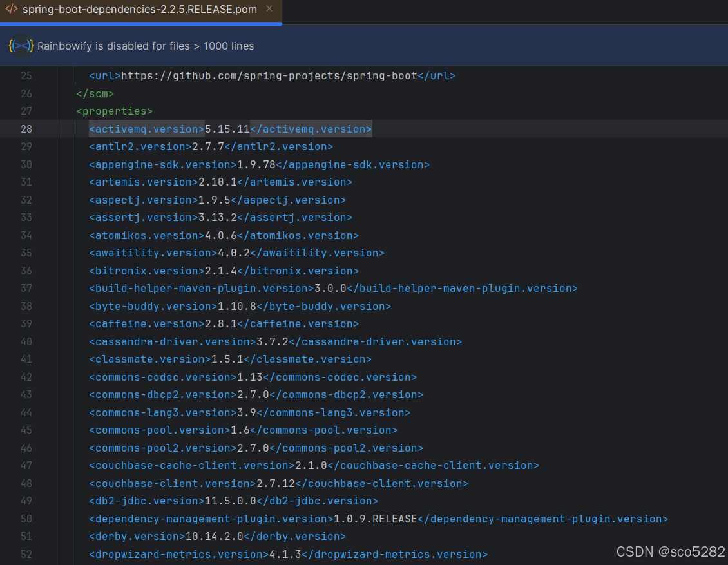Click the caffeine.version line
The height and width of the screenshot is (565, 728).
pyautogui.click(x=224, y=324)
